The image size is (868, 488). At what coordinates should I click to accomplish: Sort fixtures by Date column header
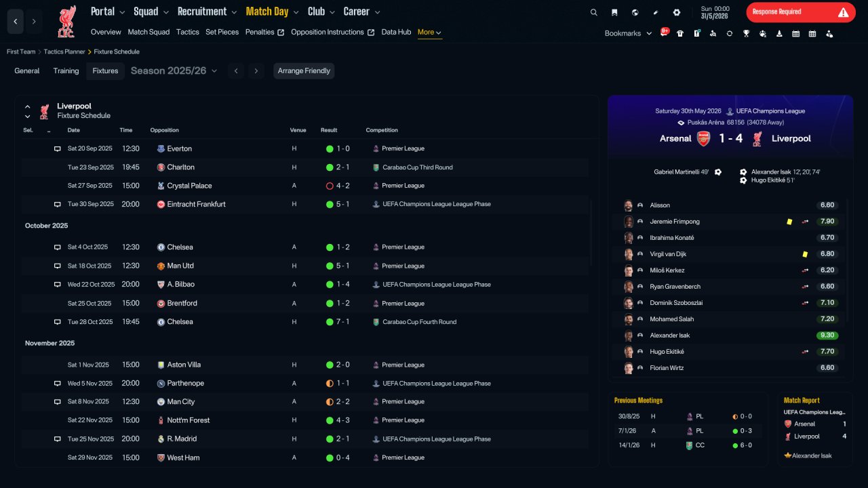click(74, 130)
